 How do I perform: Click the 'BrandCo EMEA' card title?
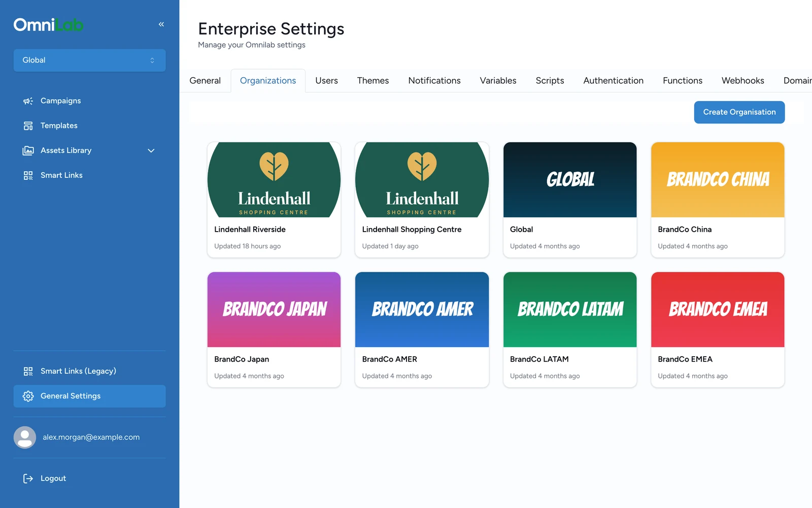[x=685, y=360]
